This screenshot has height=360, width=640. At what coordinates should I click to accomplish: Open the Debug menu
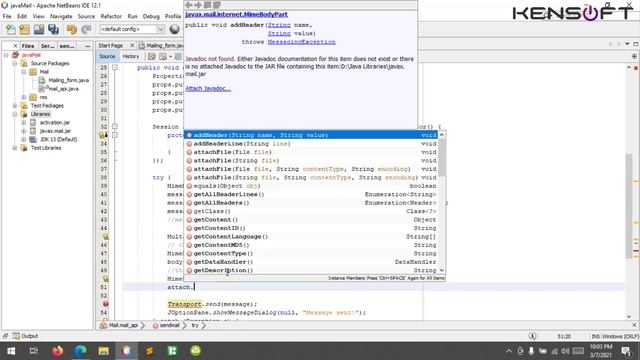[x=151, y=16]
